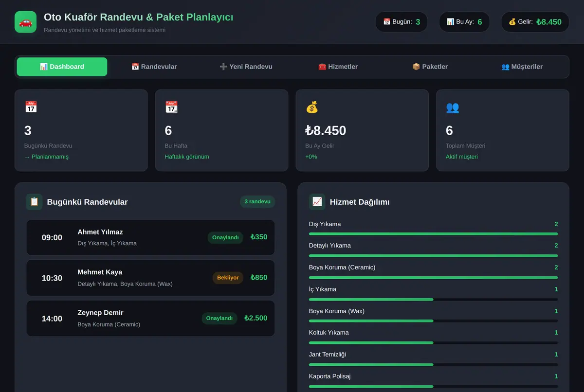Click the '3 randevu' badge

(x=257, y=202)
